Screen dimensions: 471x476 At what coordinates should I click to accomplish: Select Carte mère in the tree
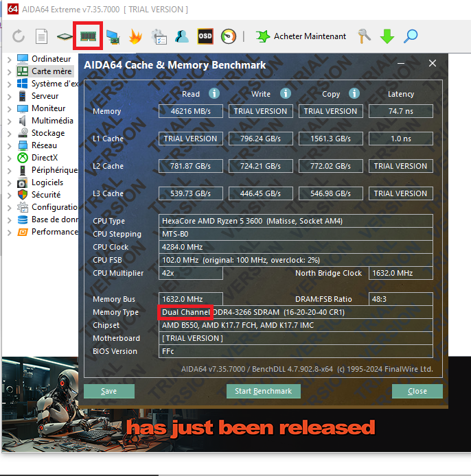51,71
